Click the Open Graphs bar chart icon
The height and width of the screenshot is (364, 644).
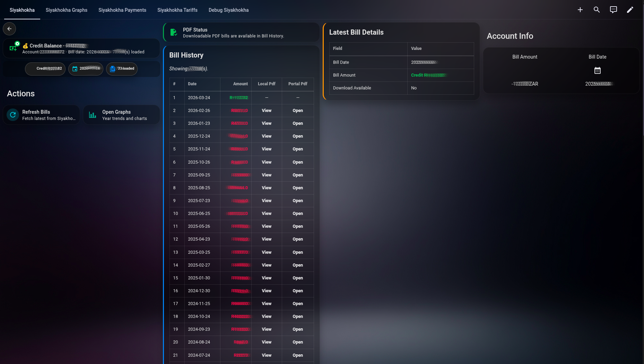click(93, 115)
